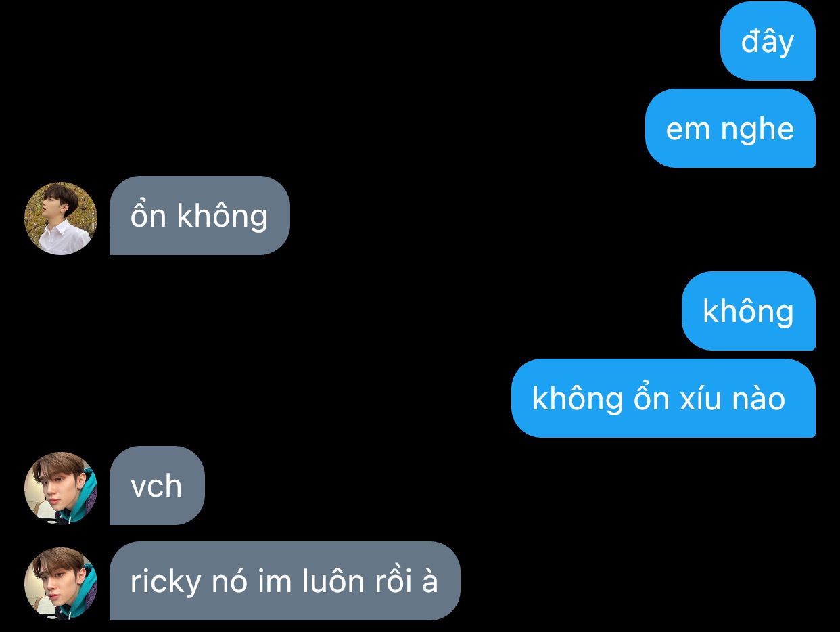Click the word "im" in the ricky message
The image size is (840, 632).
[274, 581]
